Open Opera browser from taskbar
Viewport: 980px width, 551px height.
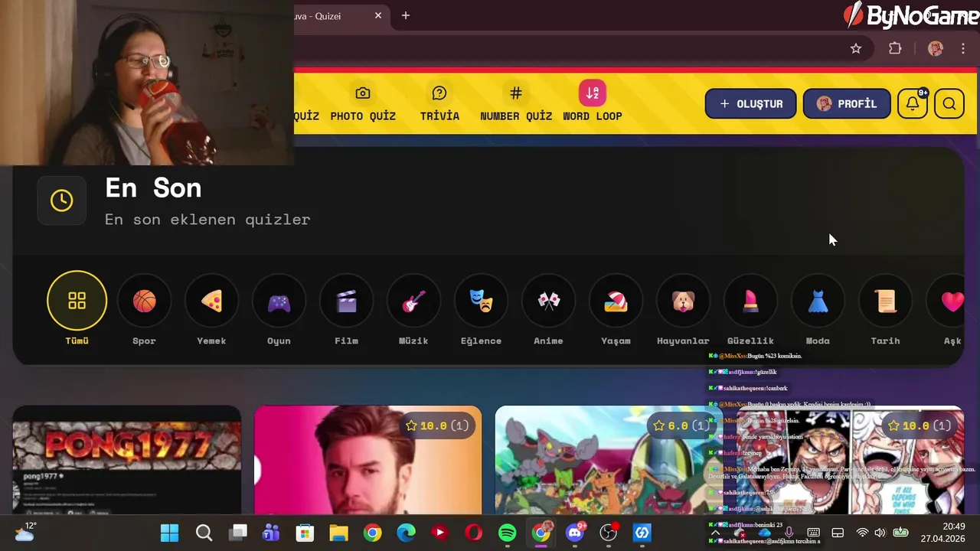[473, 533]
